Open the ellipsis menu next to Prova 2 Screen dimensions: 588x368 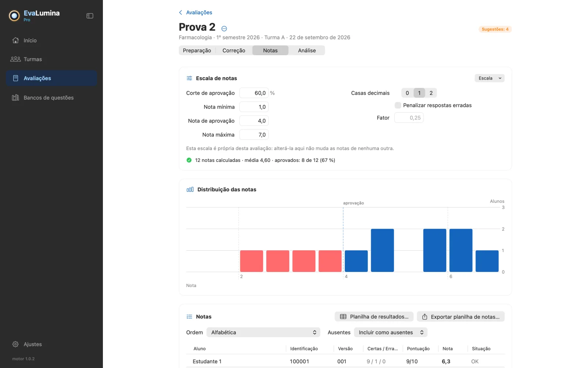[224, 28]
